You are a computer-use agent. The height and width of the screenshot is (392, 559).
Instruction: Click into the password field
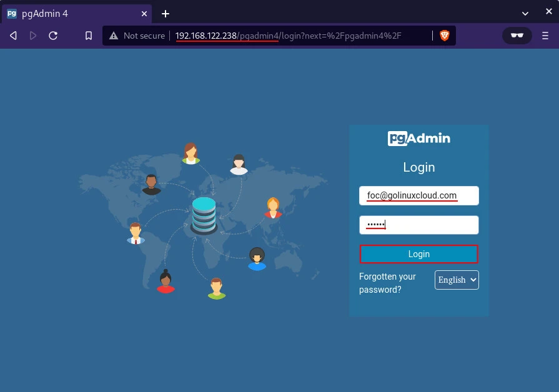click(x=418, y=225)
